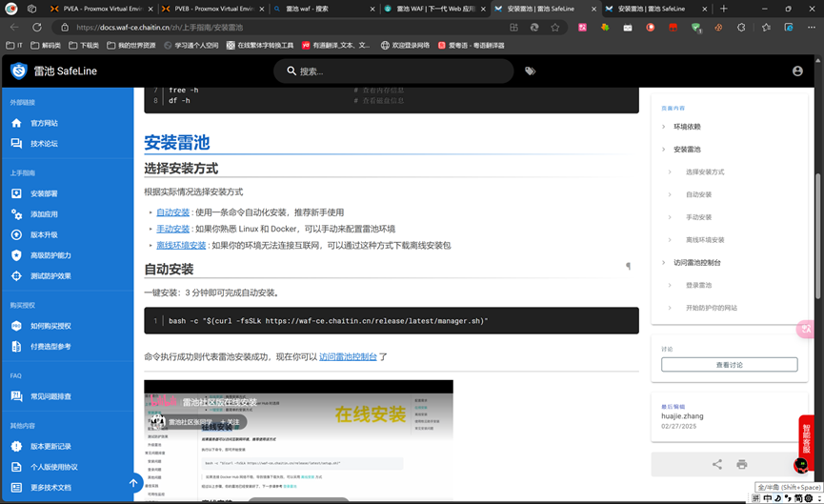824x504 pixels.
Task: Toggle the 简 simplified/traditional IME indicator
Action: pos(798,498)
